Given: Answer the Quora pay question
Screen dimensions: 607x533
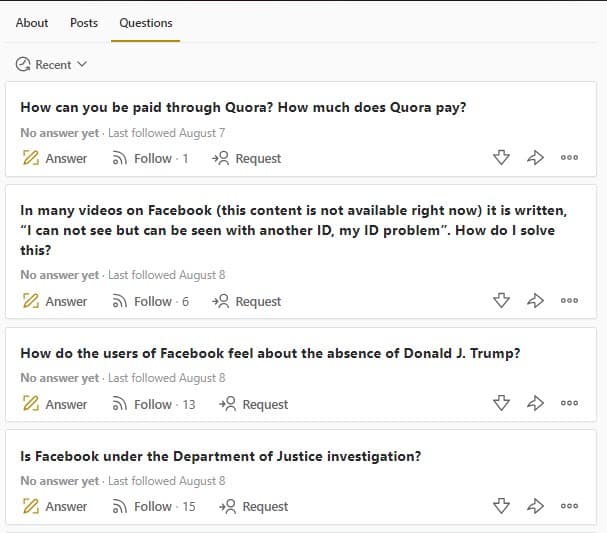Looking at the screenshot, I should (x=55, y=158).
